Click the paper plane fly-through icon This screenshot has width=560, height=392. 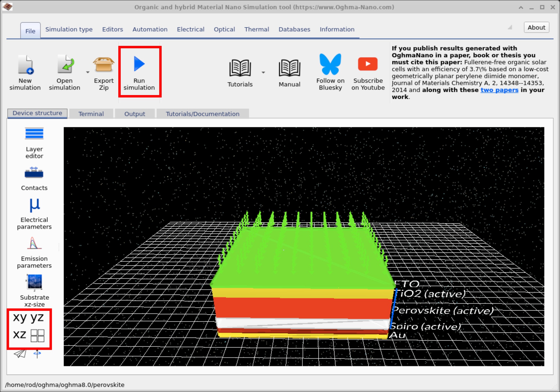pos(20,354)
